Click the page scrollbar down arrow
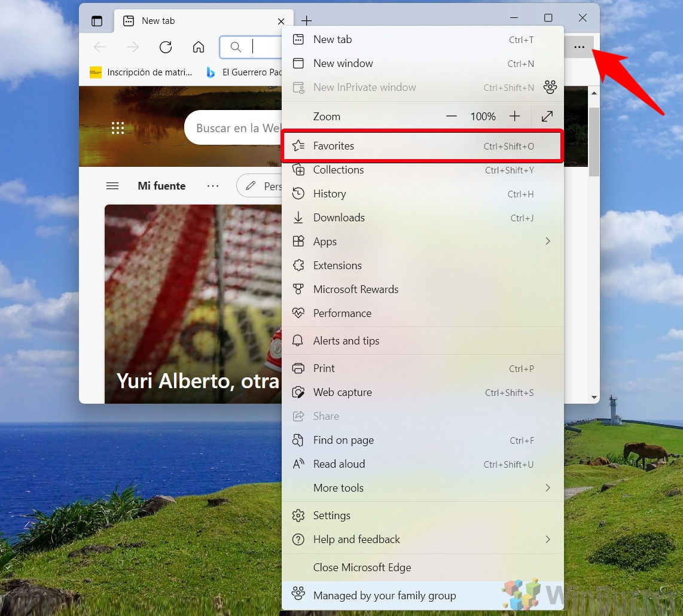This screenshot has height=616, width=683. click(594, 397)
